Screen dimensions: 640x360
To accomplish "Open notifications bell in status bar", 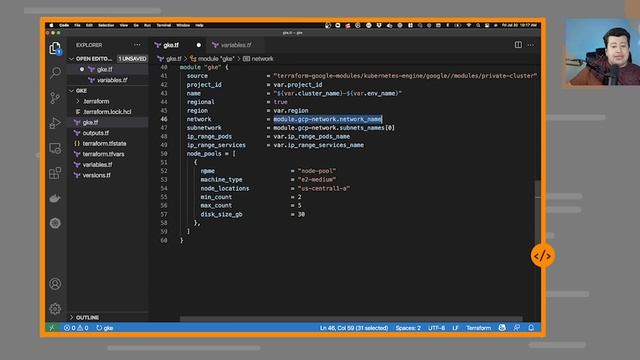I will [531, 328].
